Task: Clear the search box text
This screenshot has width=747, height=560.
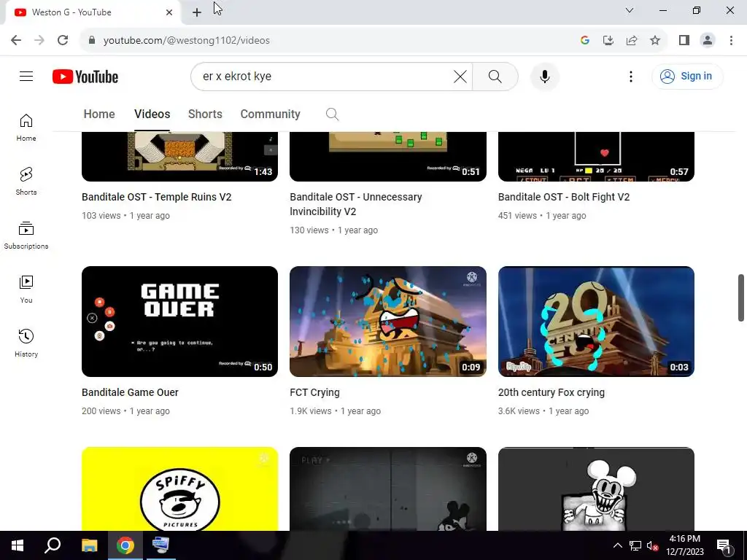Action: point(460,76)
